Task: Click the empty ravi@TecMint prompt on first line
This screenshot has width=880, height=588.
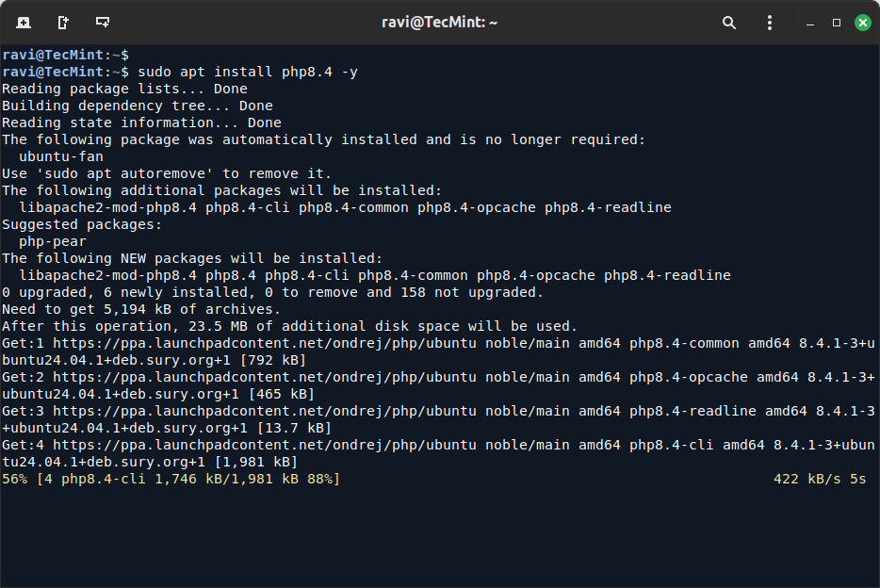Action: coord(64,55)
